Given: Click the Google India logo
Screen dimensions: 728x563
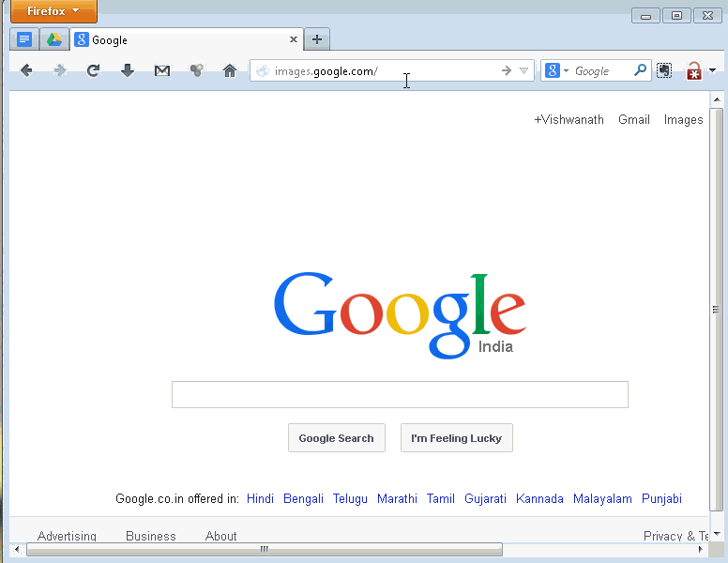Looking at the screenshot, I should pyautogui.click(x=400, y=315).
